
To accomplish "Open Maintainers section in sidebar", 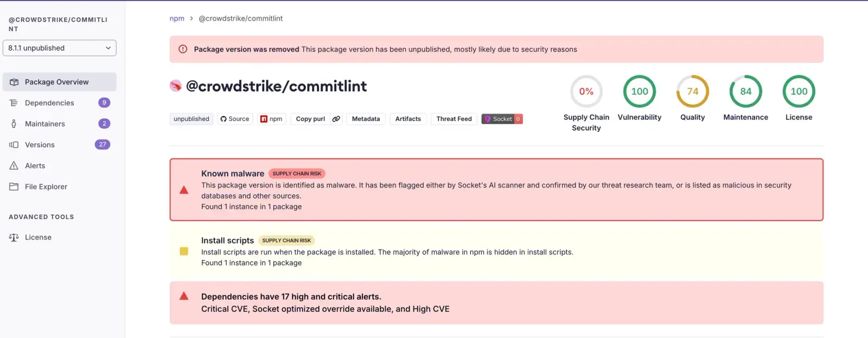I will (60, 124).
